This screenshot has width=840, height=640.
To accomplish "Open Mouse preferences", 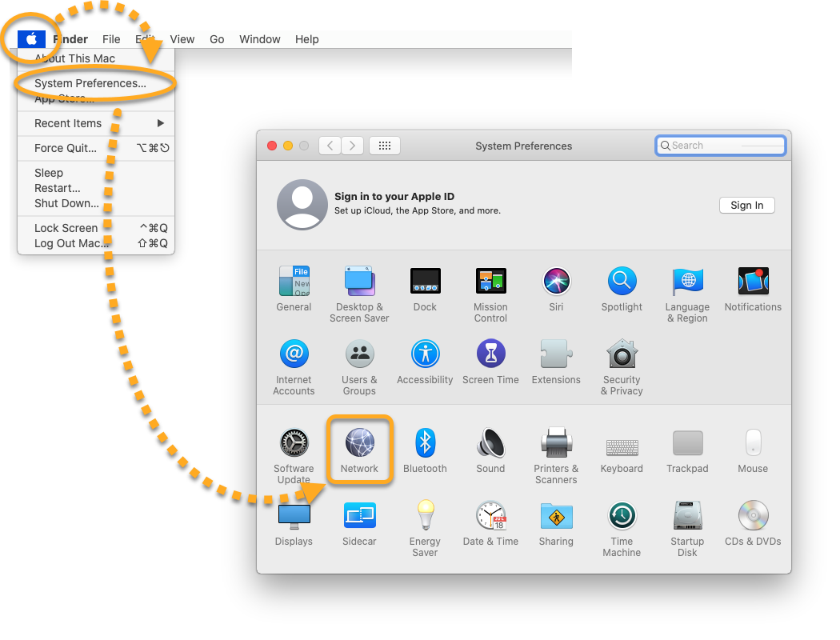I will tap(753, 450).
